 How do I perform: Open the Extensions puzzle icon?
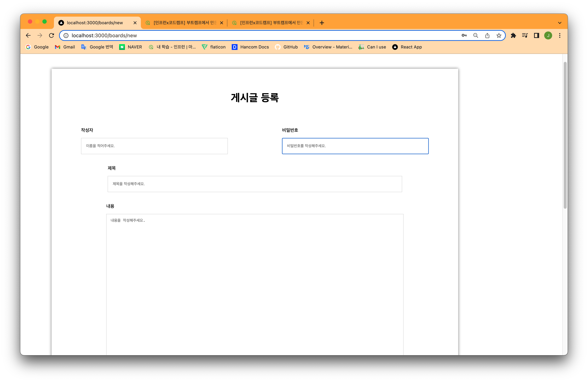pyautogui.click(x=513, y=35)
